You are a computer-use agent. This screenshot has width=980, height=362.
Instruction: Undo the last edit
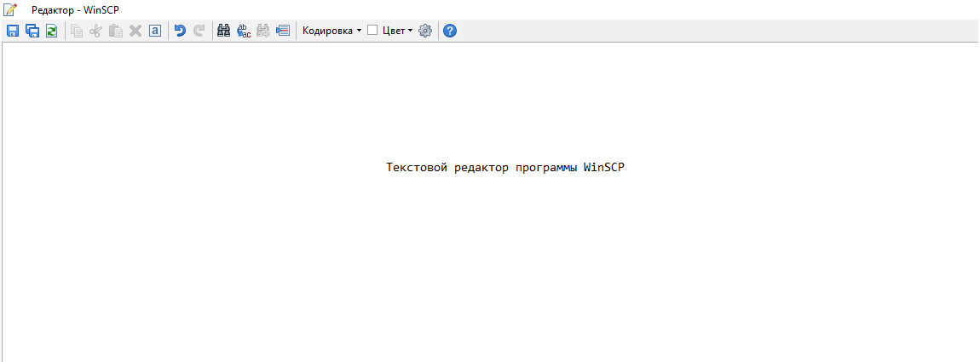(180, 31)
